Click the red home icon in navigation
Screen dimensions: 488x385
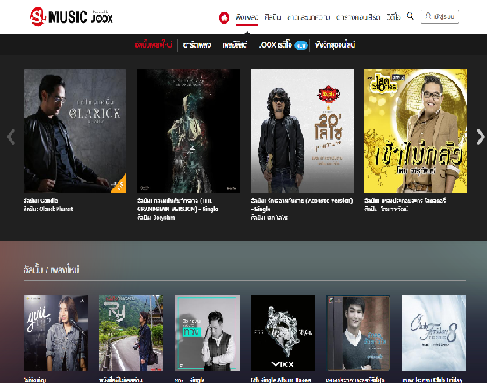coord(224,17)
